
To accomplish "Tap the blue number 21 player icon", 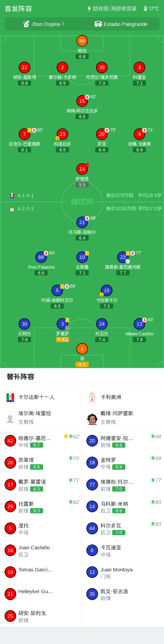I will pos(82,222).
